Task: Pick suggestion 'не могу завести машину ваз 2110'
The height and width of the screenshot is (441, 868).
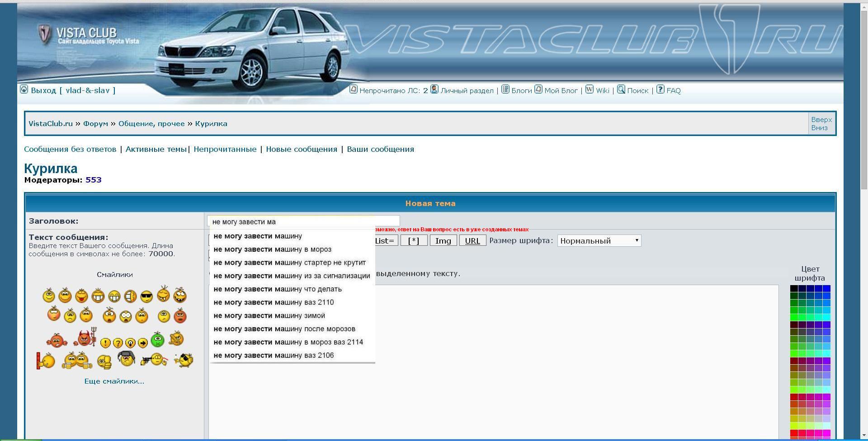Action: pyautogui.click(x=274, y=302)
